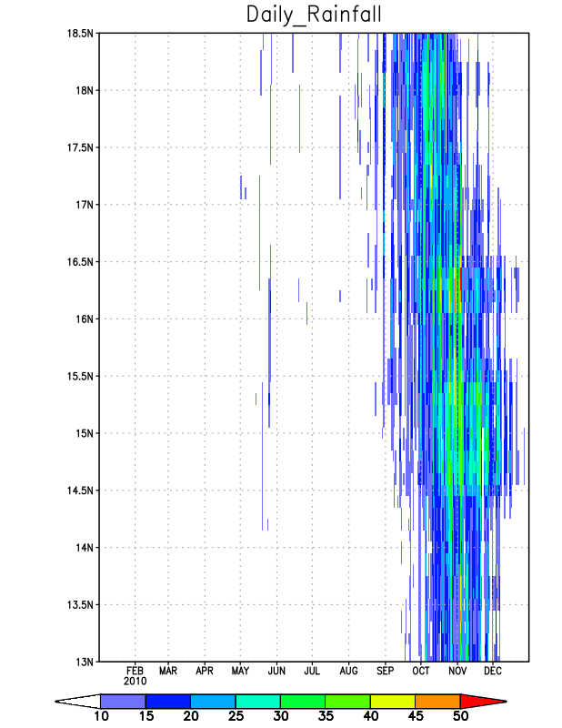Click the 17N latitude axis label
The width and height of the screenshot is (562, 728).
pyautogui.click(x=85, y=205)
